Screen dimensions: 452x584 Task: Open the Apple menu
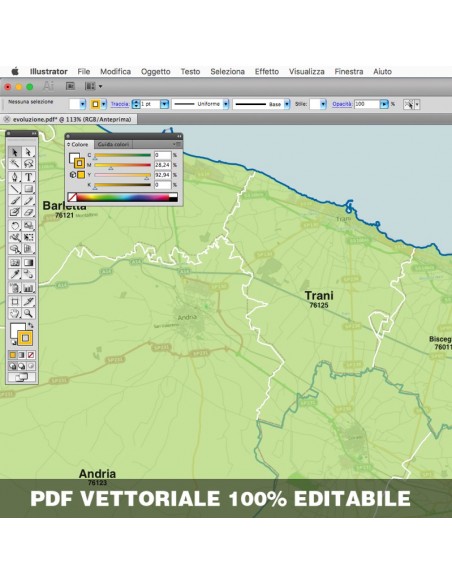click(x=15, y=71)
